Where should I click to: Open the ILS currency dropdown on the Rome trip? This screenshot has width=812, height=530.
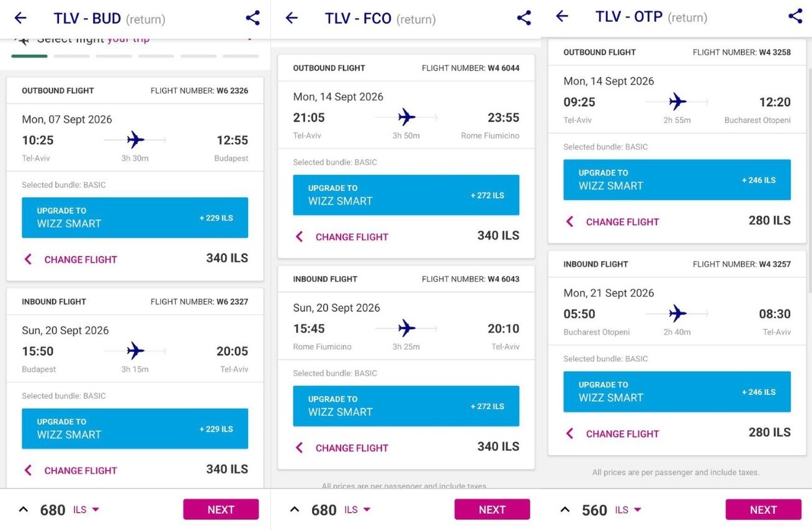[x=359, y=510]
